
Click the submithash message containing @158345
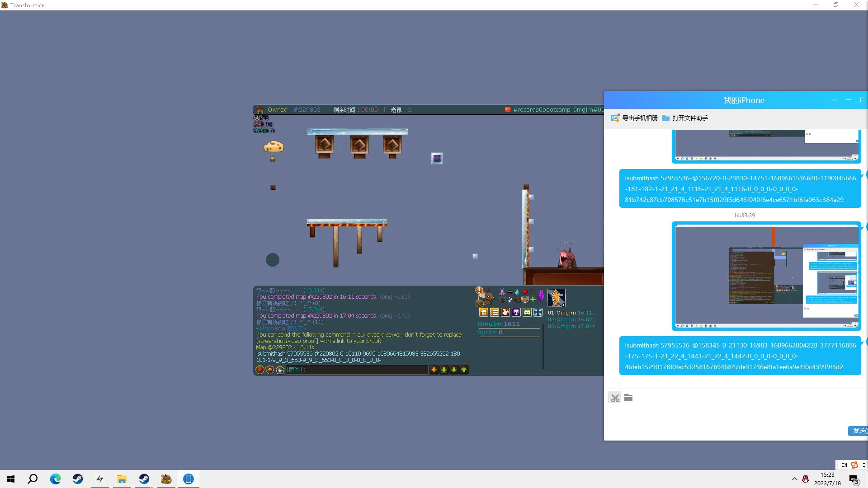point(740,356)
